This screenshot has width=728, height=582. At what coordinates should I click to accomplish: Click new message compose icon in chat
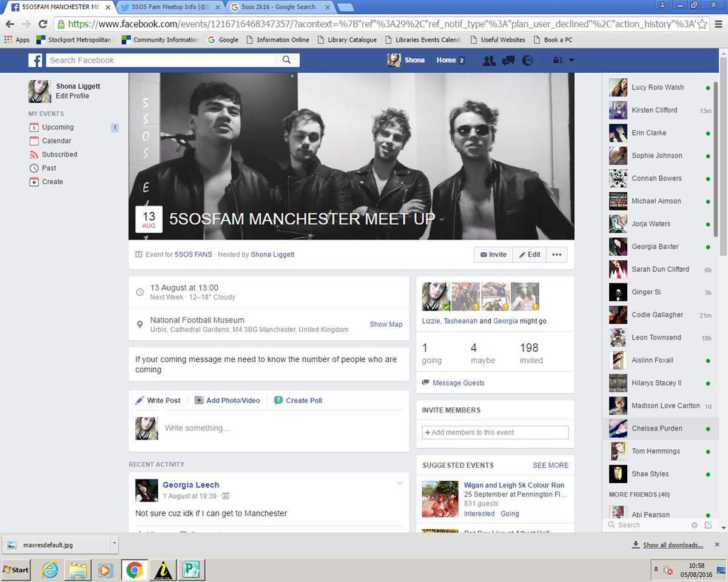click(708, 525)
